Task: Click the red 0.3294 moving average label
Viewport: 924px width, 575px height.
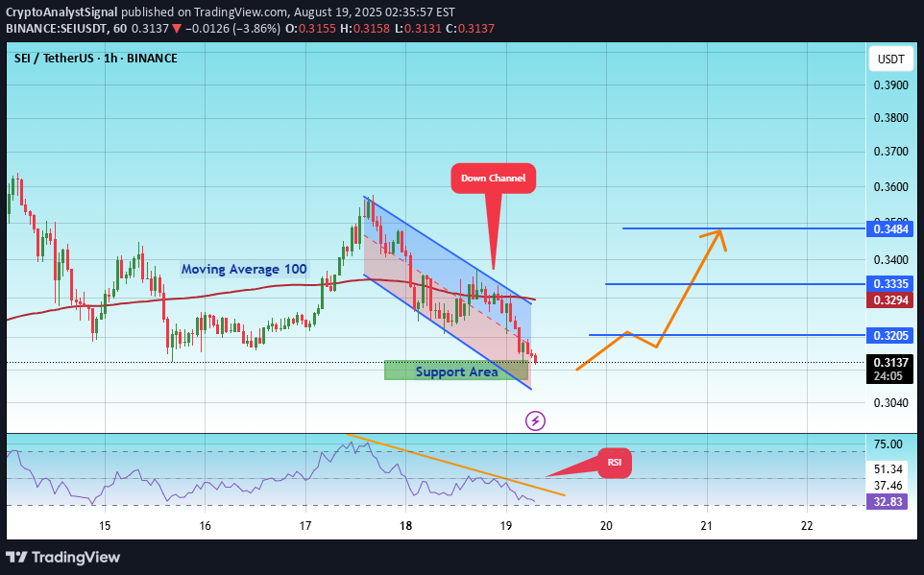Action: [x=889, y=299]
